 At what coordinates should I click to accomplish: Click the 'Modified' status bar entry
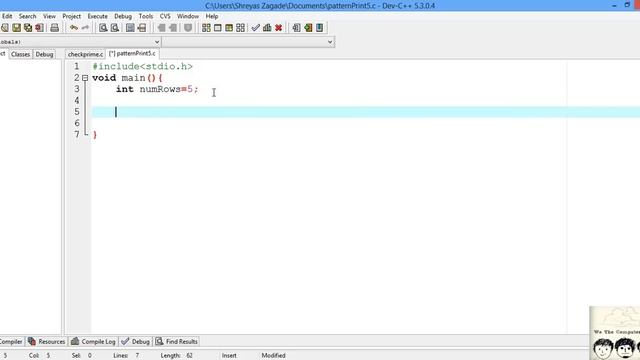point(273,356)
